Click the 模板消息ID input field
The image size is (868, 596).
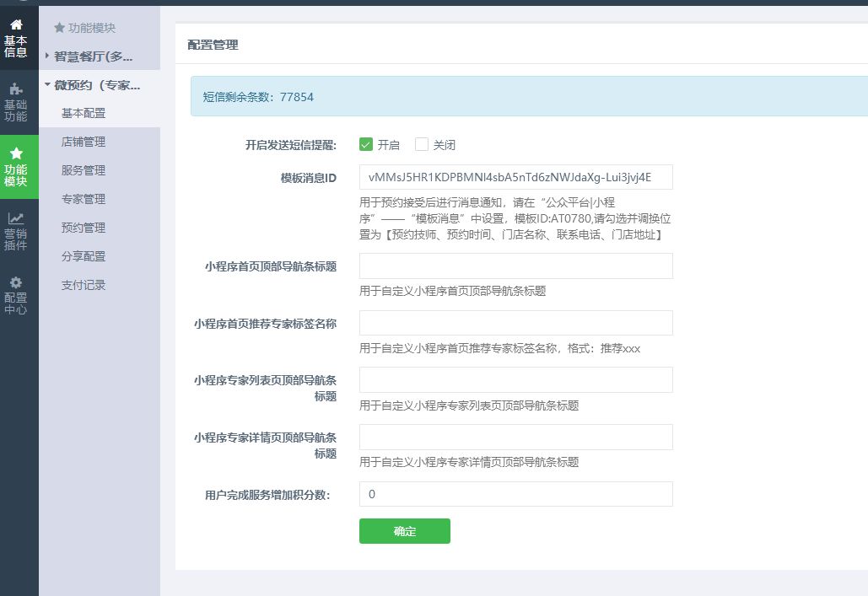pos(515,177)
